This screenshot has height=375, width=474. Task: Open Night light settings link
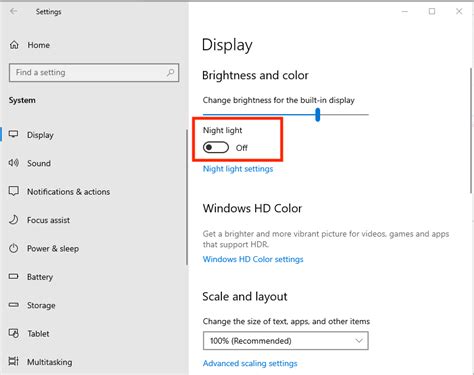238,169
